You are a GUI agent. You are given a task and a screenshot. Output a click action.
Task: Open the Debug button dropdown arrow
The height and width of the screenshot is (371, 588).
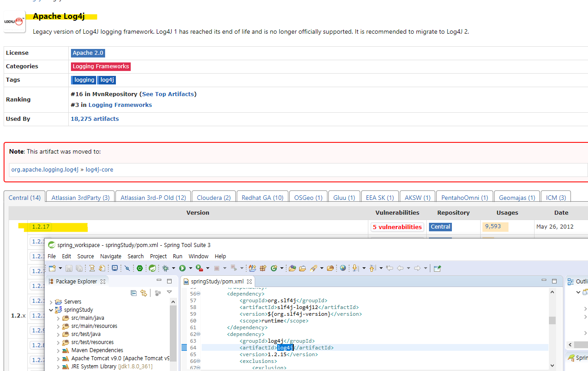[173, 268]
